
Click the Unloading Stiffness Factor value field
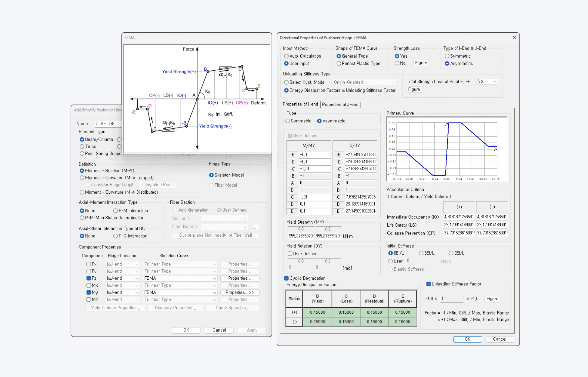[452, 299]
